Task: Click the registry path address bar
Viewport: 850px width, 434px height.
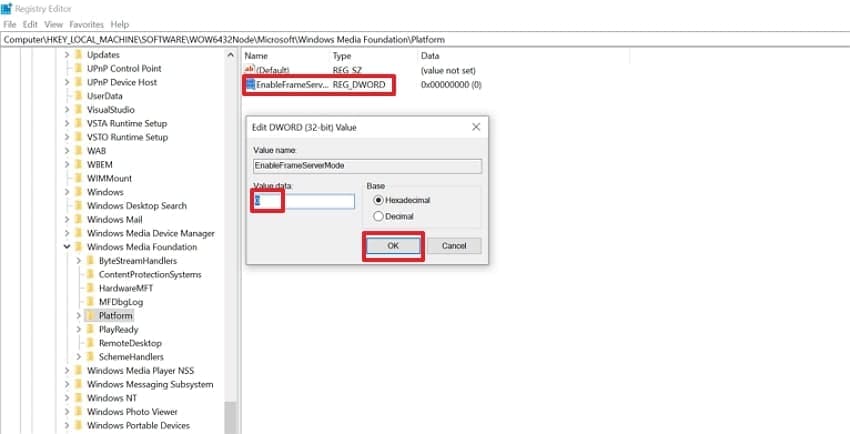Action: [425, 40]
